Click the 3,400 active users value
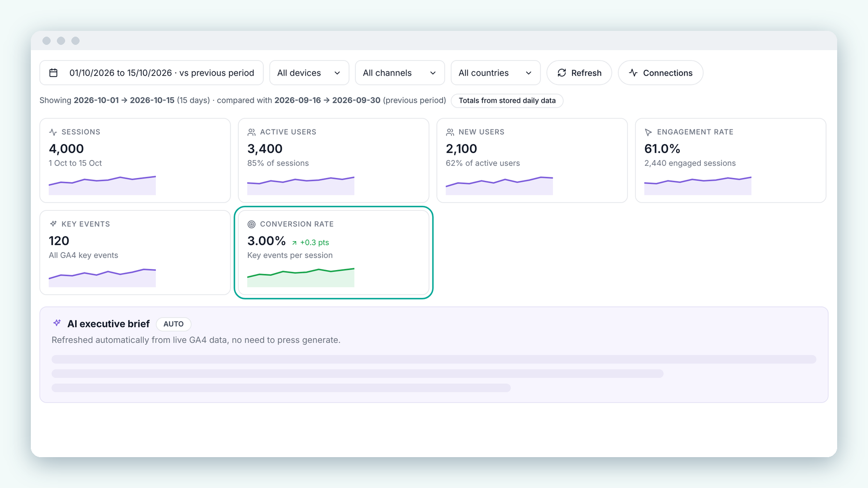Image resolution: width=868 pixels, height=488 pixels. [265, 149]
